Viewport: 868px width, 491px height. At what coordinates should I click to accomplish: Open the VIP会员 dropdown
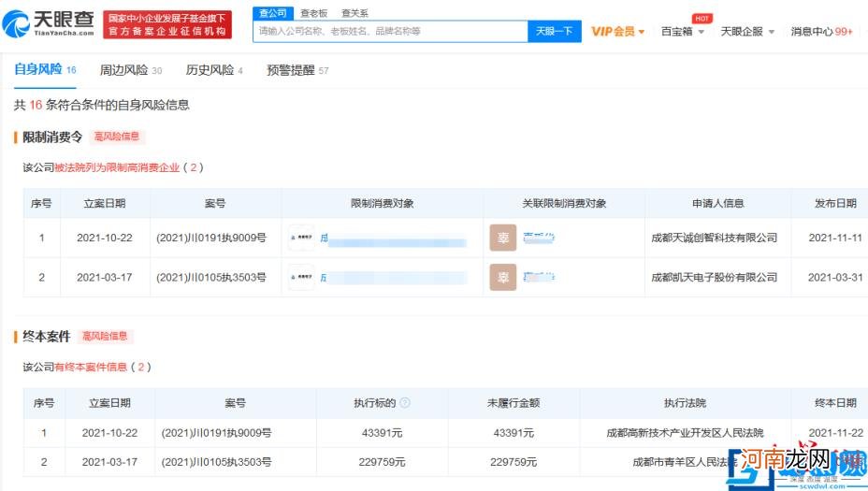617,32
